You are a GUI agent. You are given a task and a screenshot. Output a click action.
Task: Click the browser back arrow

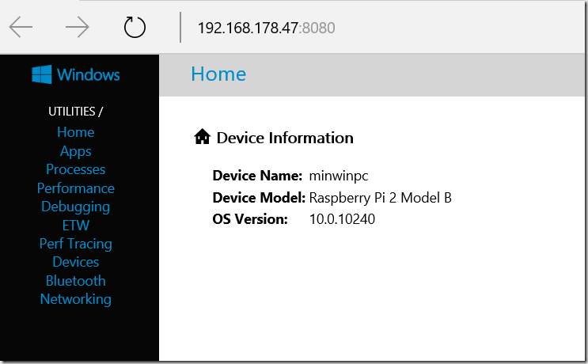21,27
